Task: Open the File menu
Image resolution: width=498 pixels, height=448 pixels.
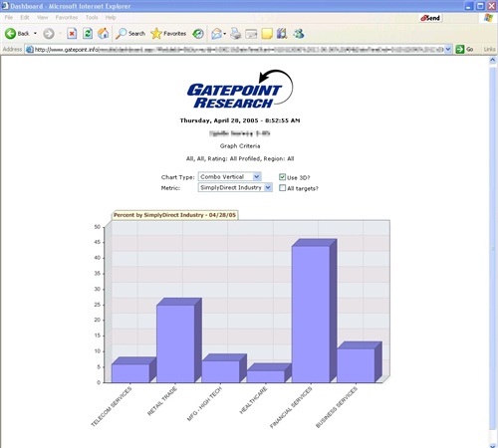Action: (x=9, y=17)
